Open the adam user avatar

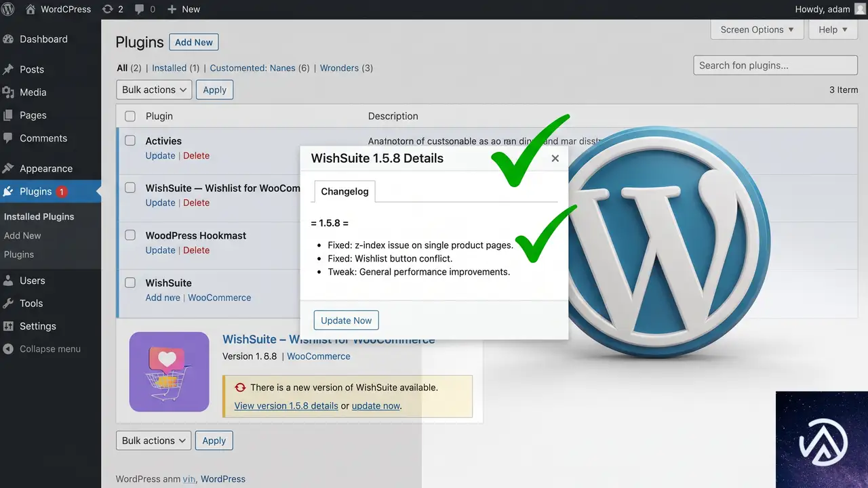tap(860, 9)
